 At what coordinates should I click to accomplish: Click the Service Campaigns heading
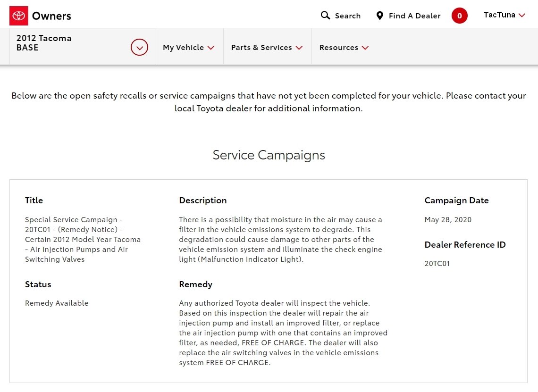click(269, 155)
